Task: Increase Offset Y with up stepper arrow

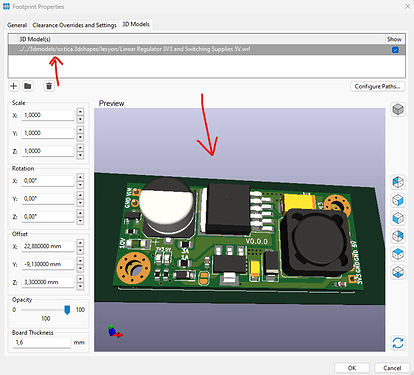Action: 80,261
